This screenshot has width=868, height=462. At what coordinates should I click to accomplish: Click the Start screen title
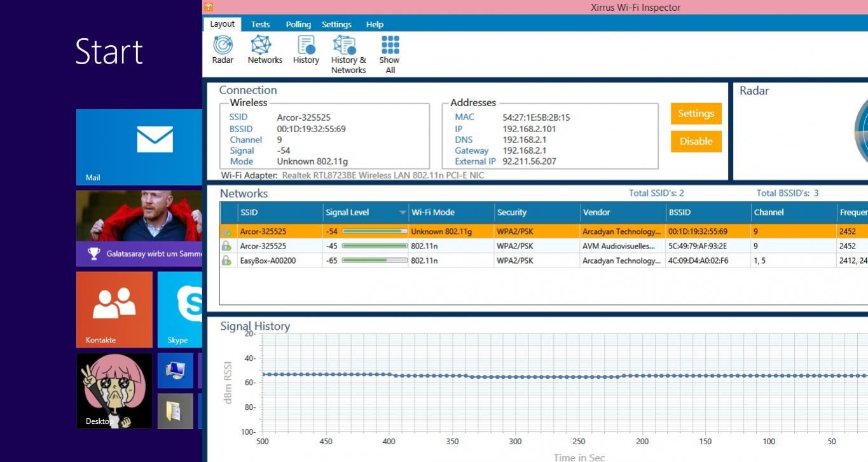pyautogui.click(x=109, y=51)
